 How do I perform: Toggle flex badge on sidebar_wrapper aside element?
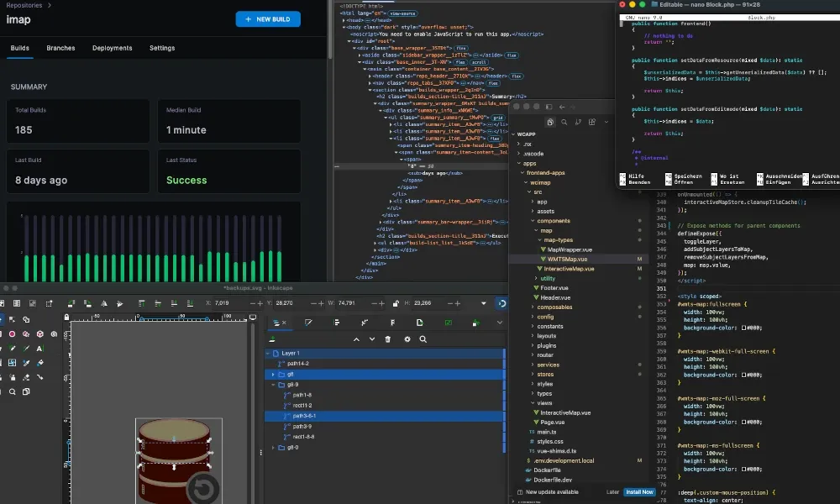pos(512,55)
